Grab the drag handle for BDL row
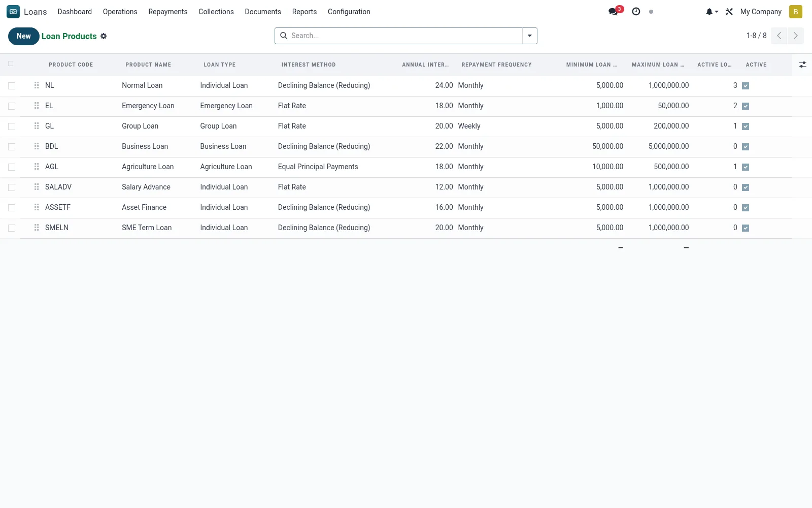812x508 pixels. pos(37,146)
